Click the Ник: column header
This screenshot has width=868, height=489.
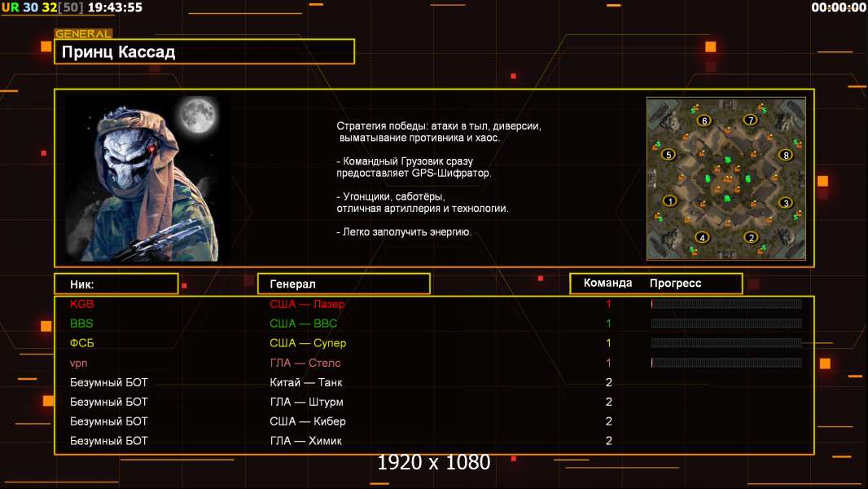point(116,284)
